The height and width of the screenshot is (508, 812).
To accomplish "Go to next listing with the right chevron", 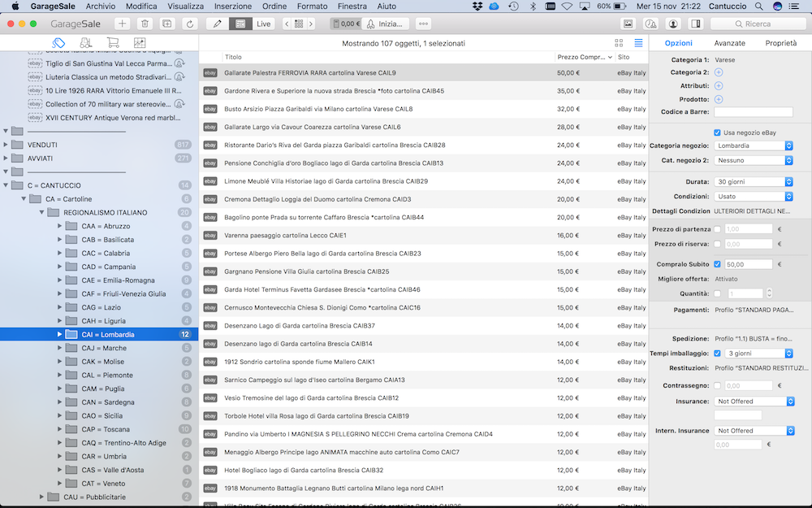I will [x=311, y=24].
